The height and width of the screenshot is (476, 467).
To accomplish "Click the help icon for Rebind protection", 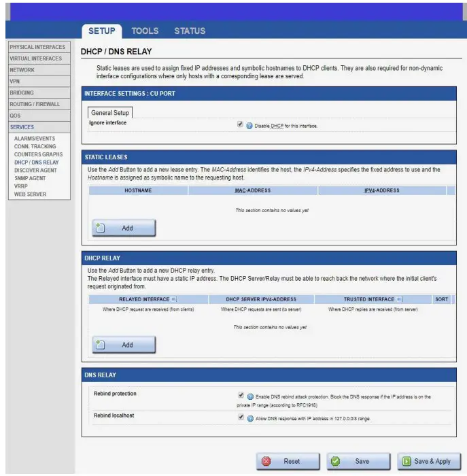I will [250, 396].
